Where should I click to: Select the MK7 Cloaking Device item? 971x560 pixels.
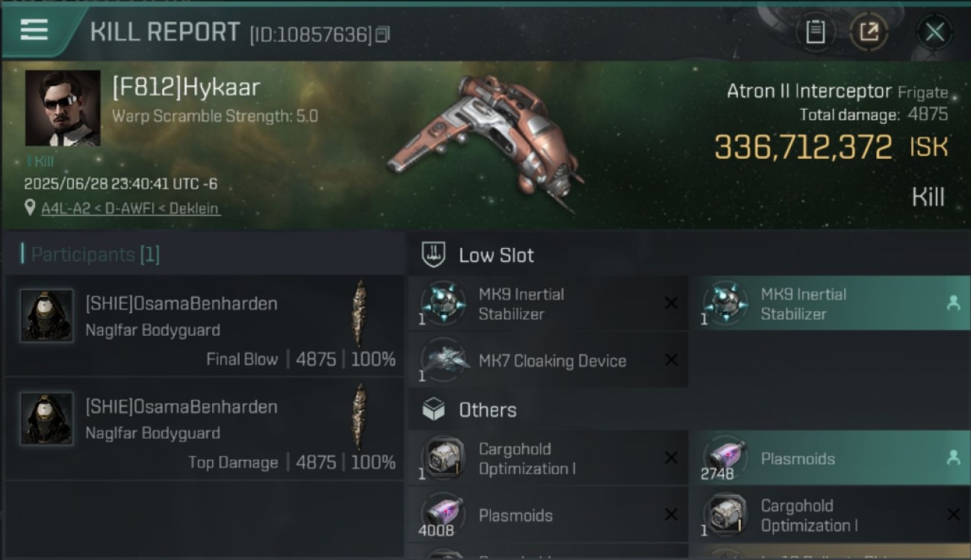(548, 361)
